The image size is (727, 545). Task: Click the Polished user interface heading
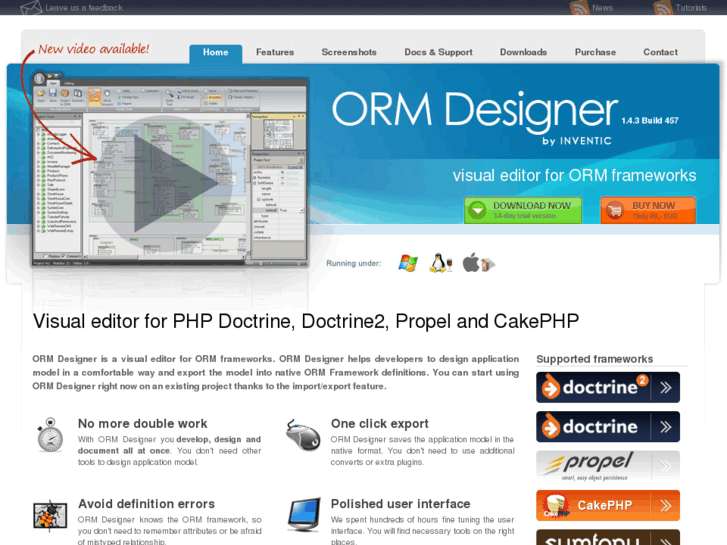[x=401, y=504]
